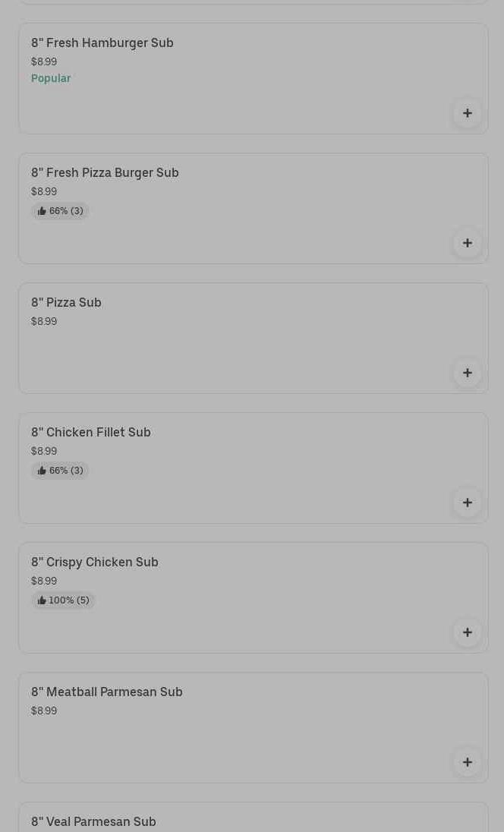Click $8.99 price of Fresh Hamburger Sub
The height and width of the screenshot is (832, 504).
(x=44, y=62)
